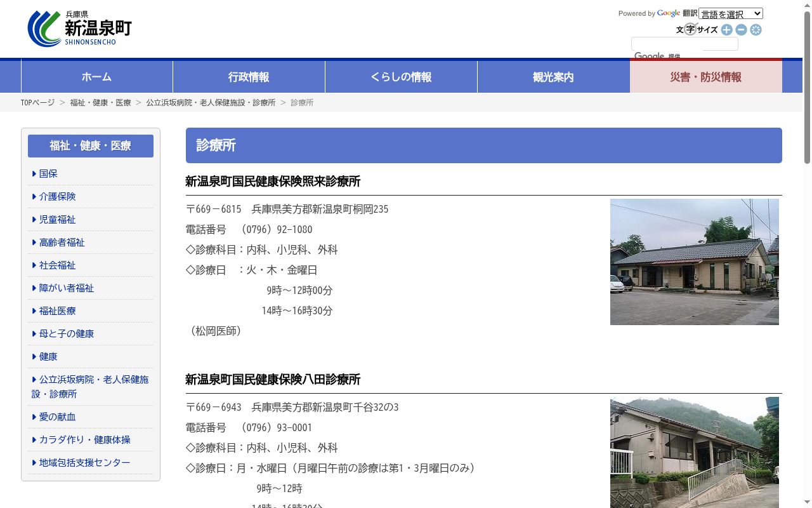
Task: Click address 兵庫県美方郡新温泉町千谷32の3
Action: pos(325,407)
